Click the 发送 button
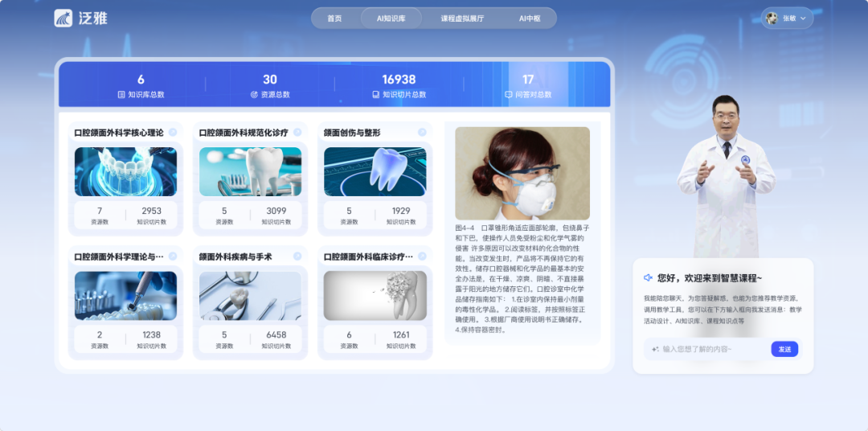868x431 pixels. 784,349
